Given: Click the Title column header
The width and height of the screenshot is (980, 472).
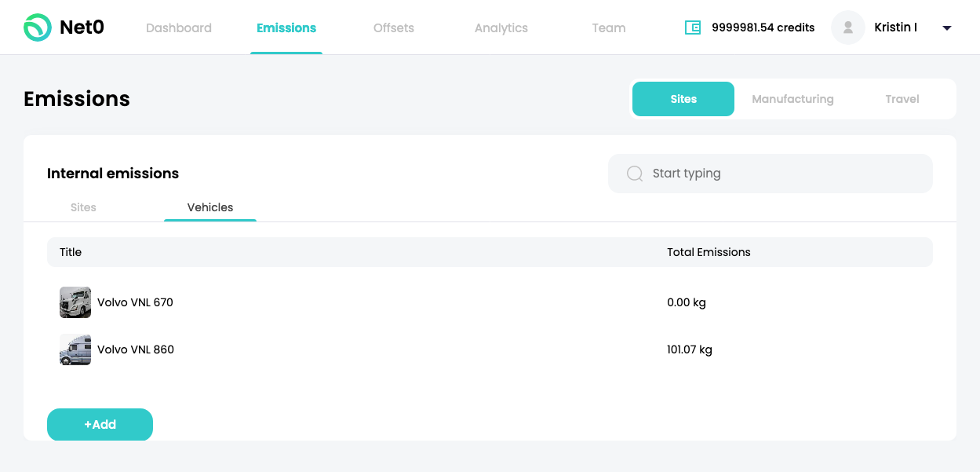Looking at the screenshot, I should 71,252.
